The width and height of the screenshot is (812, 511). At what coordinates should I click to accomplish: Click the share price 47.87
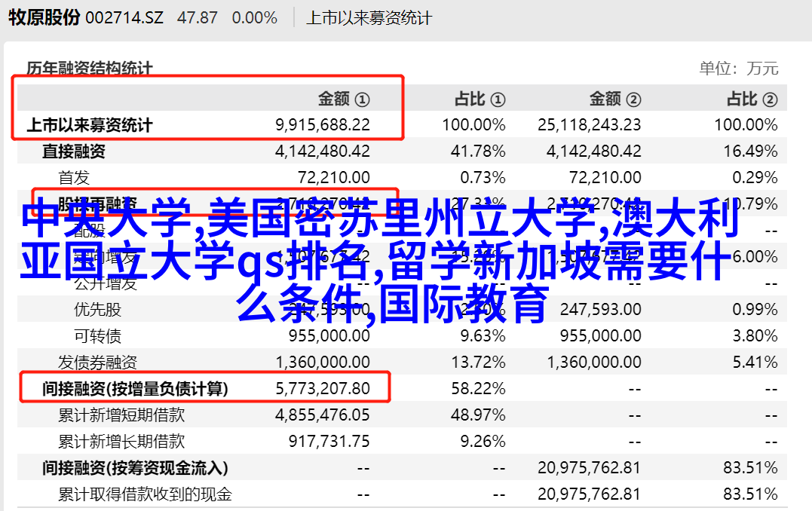click(198, 18)
